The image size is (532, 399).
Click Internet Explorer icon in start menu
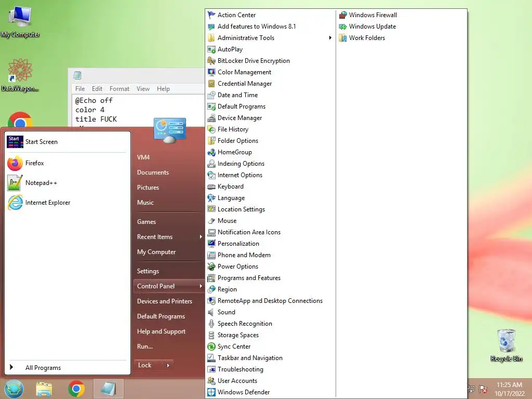click(x=15, y=203)
